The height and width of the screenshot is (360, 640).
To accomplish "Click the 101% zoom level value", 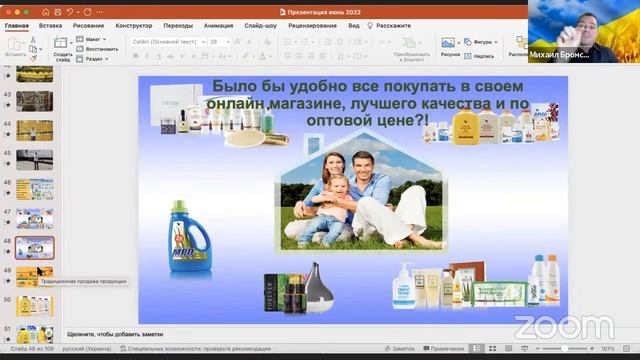I will tap(608, 349).
